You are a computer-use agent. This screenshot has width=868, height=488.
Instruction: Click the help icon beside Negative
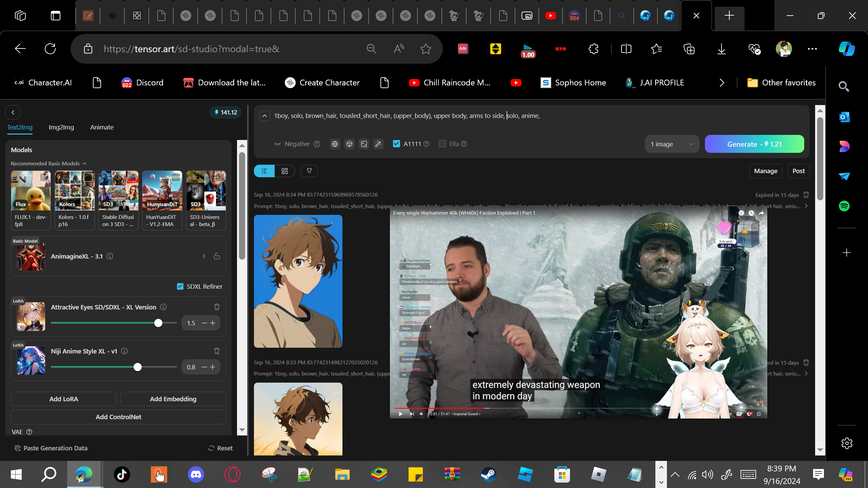(317, 144)
